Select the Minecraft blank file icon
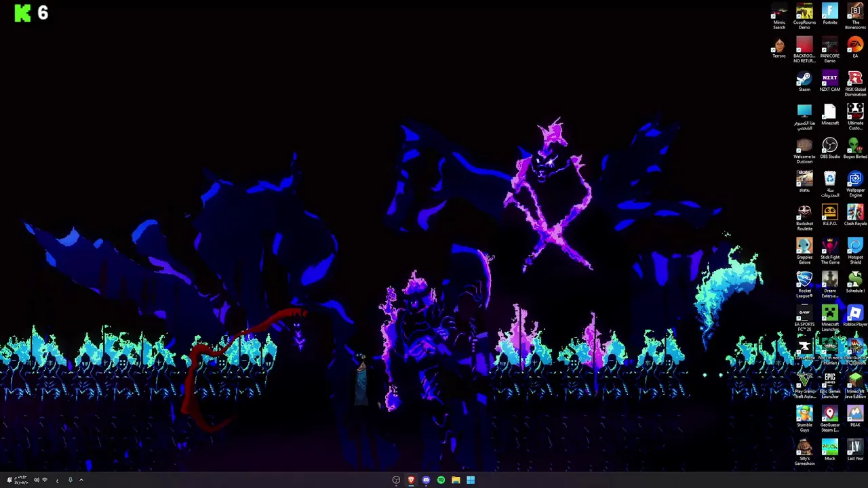This screenshot has width=868, height=488. pos(830,115)
